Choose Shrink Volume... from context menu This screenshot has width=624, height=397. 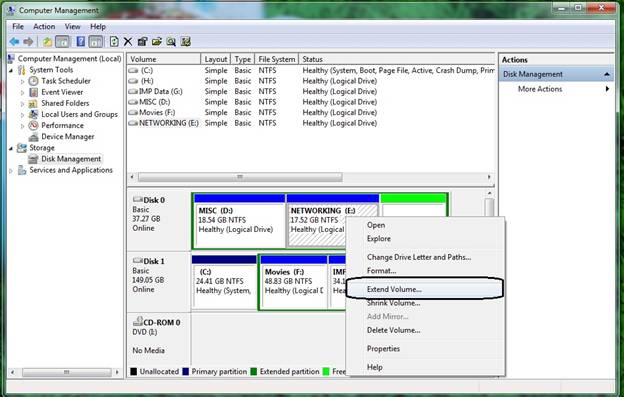[x=425, y=303]
